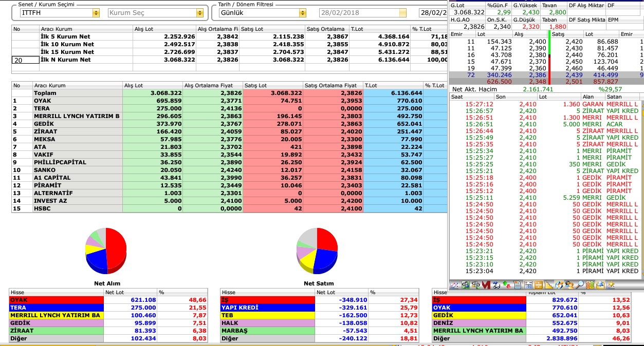Click blue YAPI KREDİ swatch in Net Satım legend

point(267,307)
